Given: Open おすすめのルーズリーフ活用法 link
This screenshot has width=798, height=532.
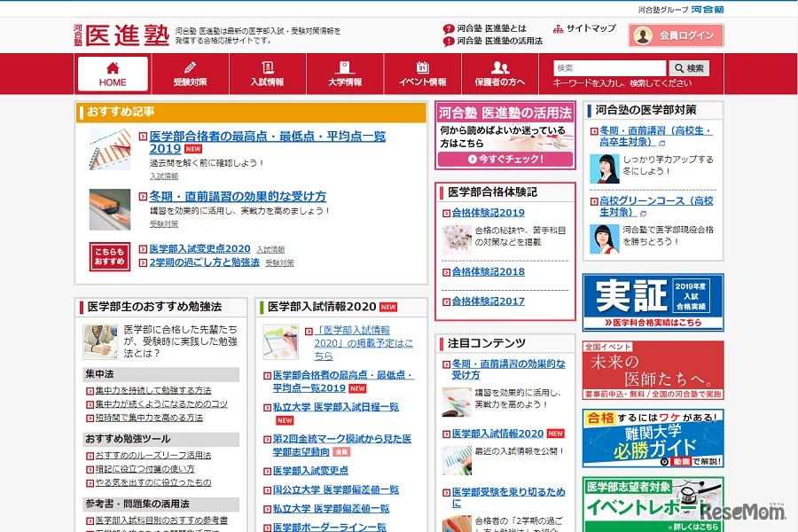Looking at the screenshot, I should point(153,456).
